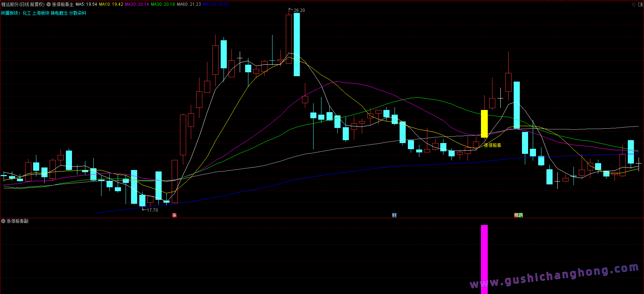
Task: Click the yellow 张停前奏 signal candlestick
Action: (x=484, y=124)
